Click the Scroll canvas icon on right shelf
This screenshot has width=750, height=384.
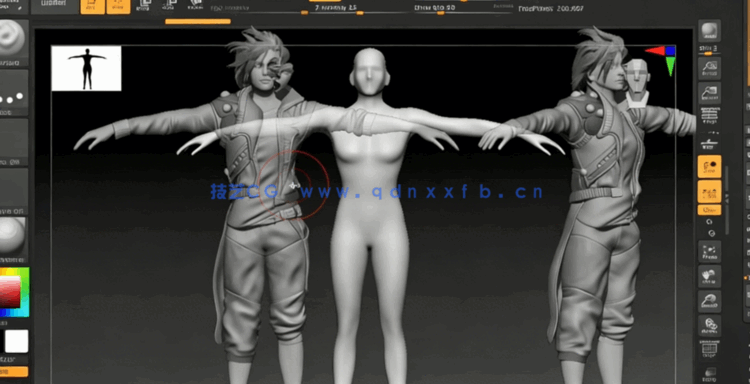click(709, 67)
